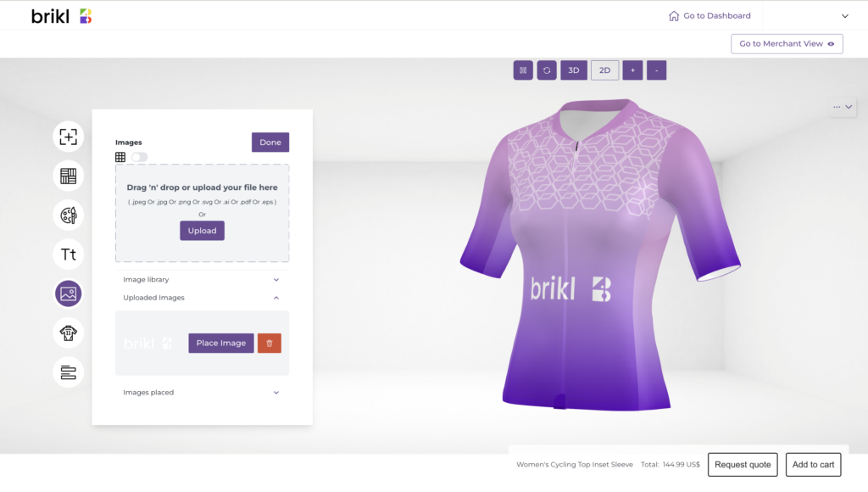Expand the Images placed section

202,392
